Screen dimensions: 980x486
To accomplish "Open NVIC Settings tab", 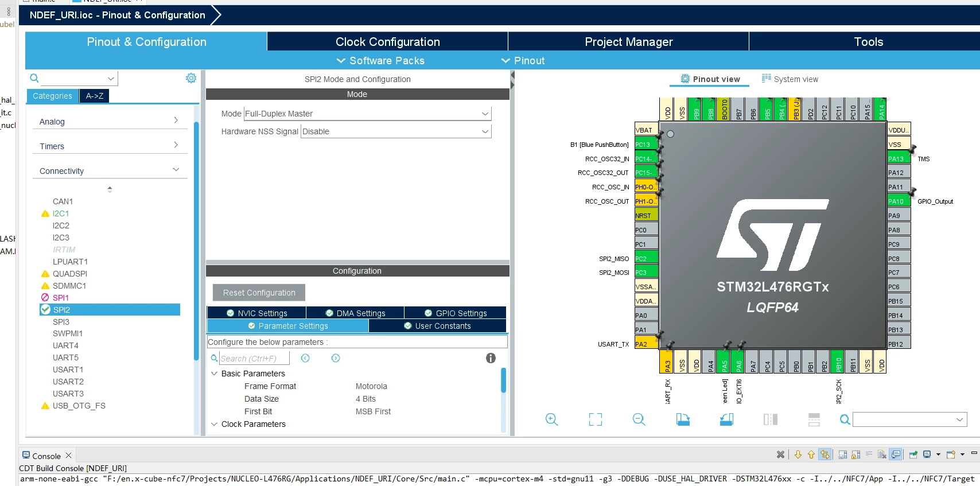I will 256,313.
